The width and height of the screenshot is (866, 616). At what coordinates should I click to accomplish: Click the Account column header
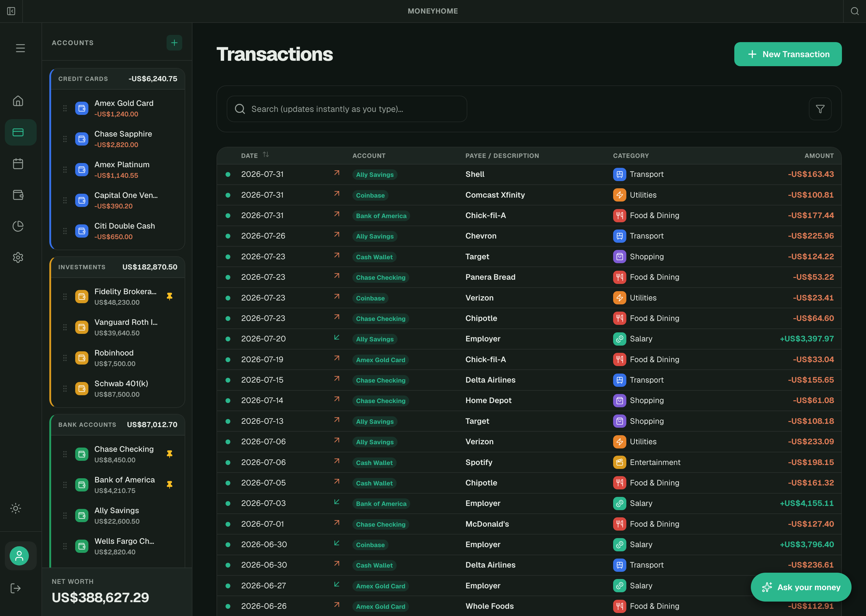369,156
